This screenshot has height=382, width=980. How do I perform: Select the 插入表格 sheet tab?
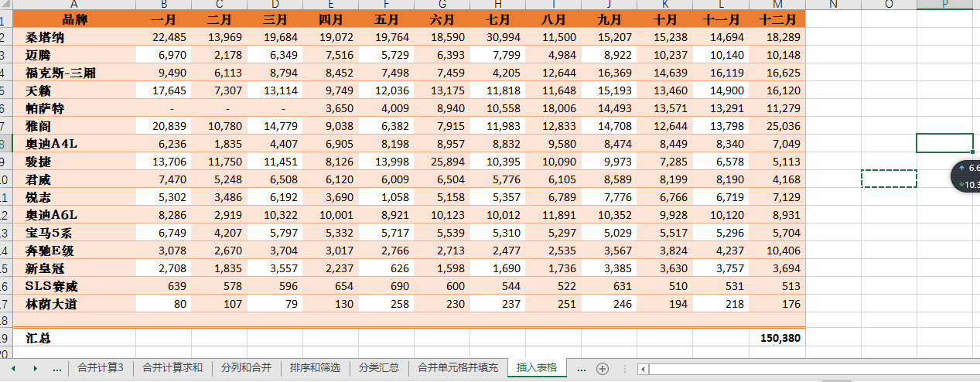point(537,368)
